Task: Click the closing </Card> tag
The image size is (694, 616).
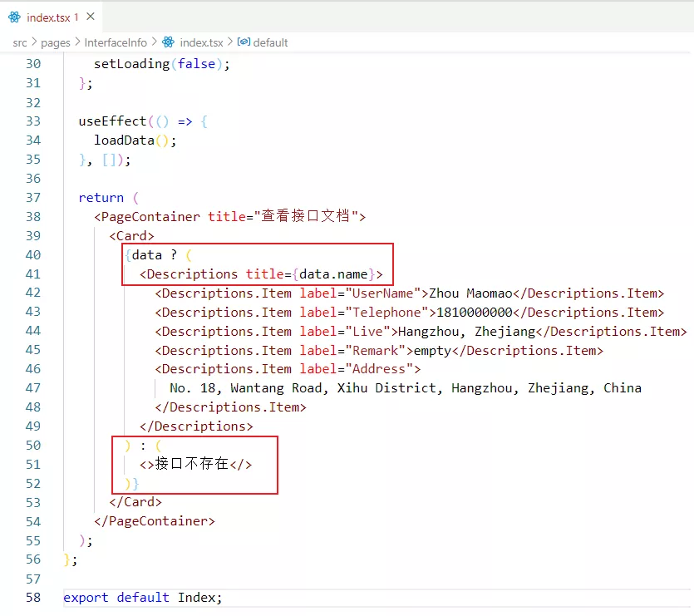Action: (x=135, y=502)
